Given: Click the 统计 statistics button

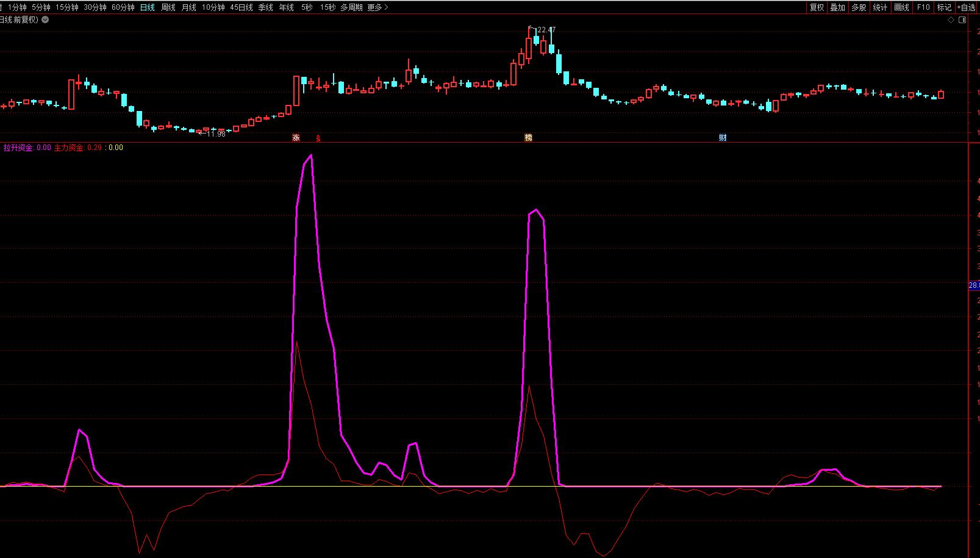Looking at the screenshot, I should [x=880, y=7].
